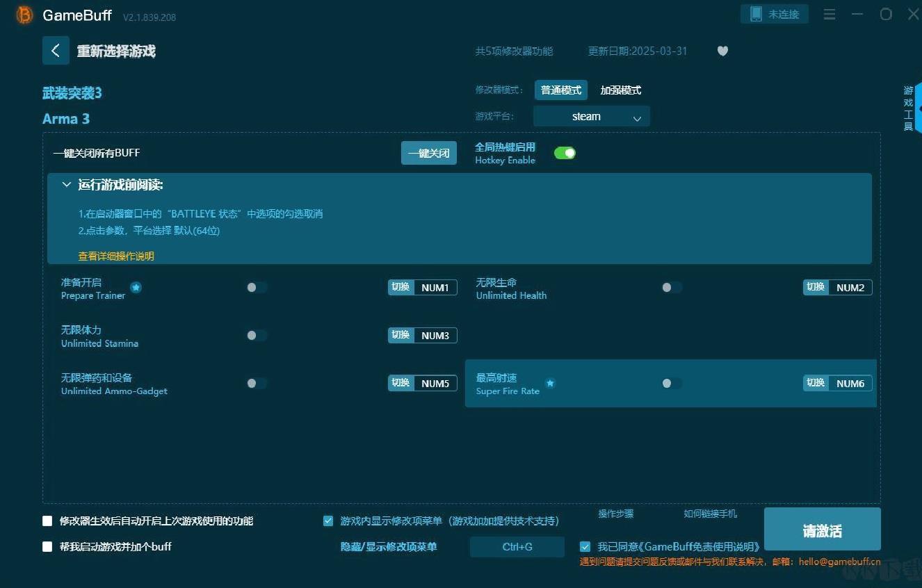922x588 pixels.
Task: Click the version V2.1.839.208 text
Action: tap(149, 17)
